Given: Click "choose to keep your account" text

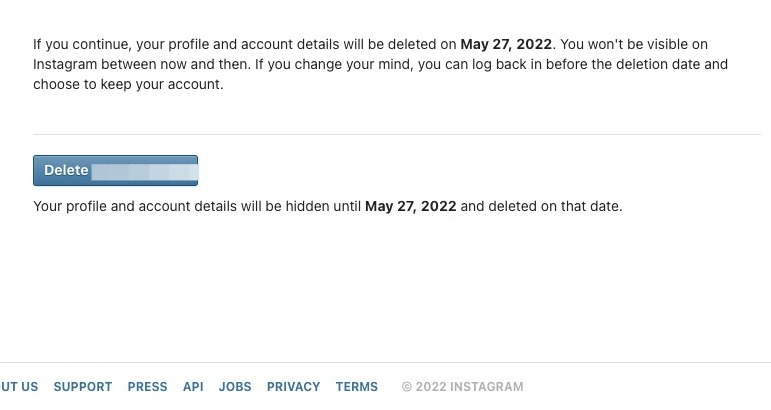Looking at the screenshot, I should pyautogui.click(x=128, y=85).
